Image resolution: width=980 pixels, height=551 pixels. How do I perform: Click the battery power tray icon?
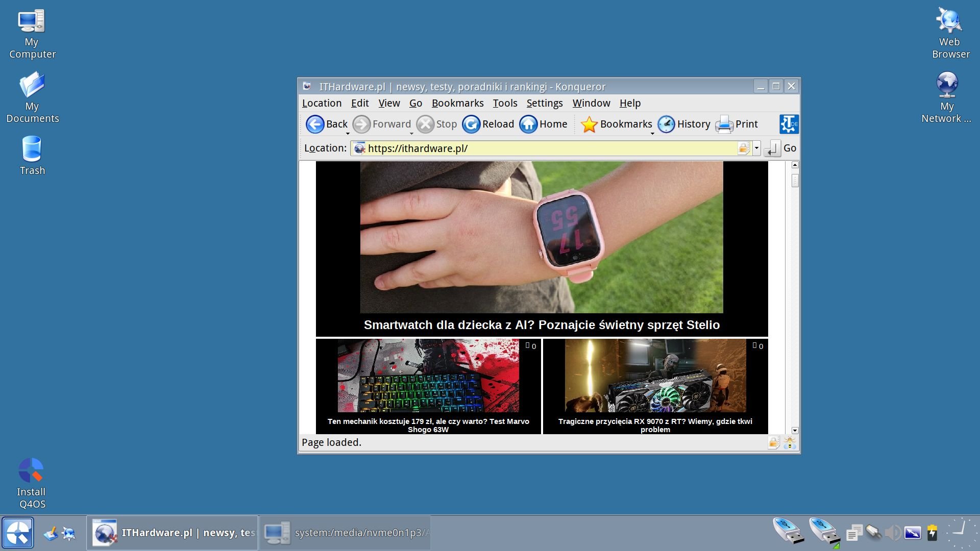click(x=932, y=533)
